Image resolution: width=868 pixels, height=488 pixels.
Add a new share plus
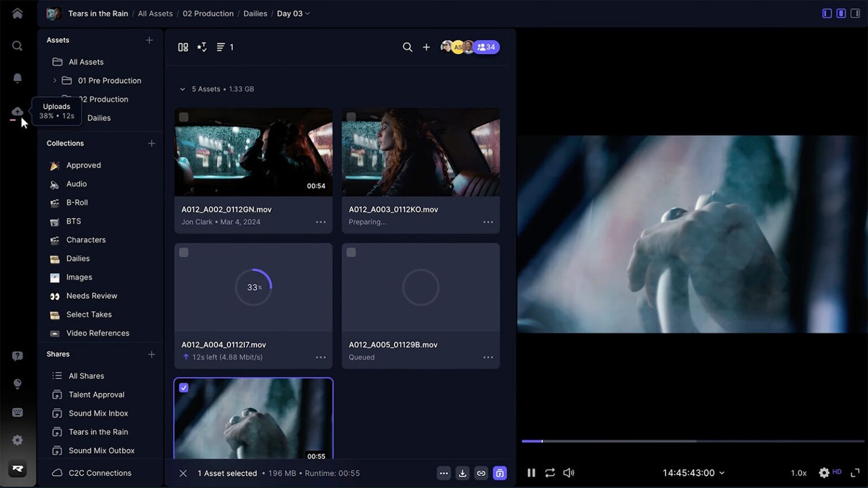(151, 354)
